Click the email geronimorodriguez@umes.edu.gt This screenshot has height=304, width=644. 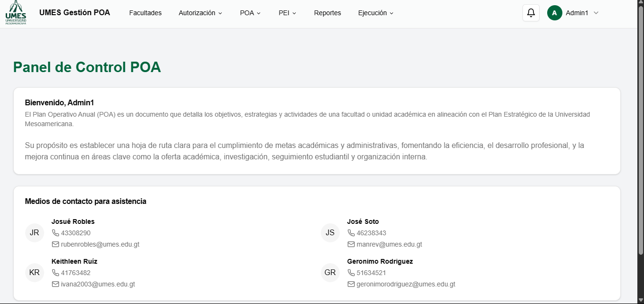406,285
